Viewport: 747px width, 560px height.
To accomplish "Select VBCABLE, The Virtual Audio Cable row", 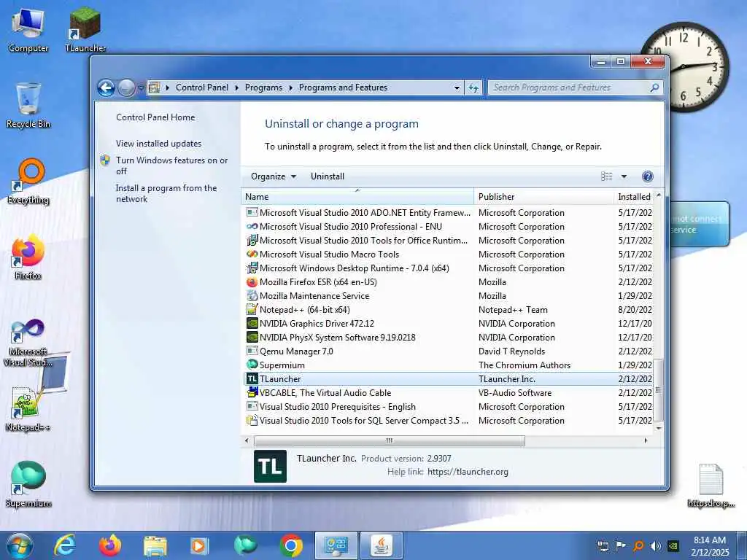I will click(x=448, y=393).
